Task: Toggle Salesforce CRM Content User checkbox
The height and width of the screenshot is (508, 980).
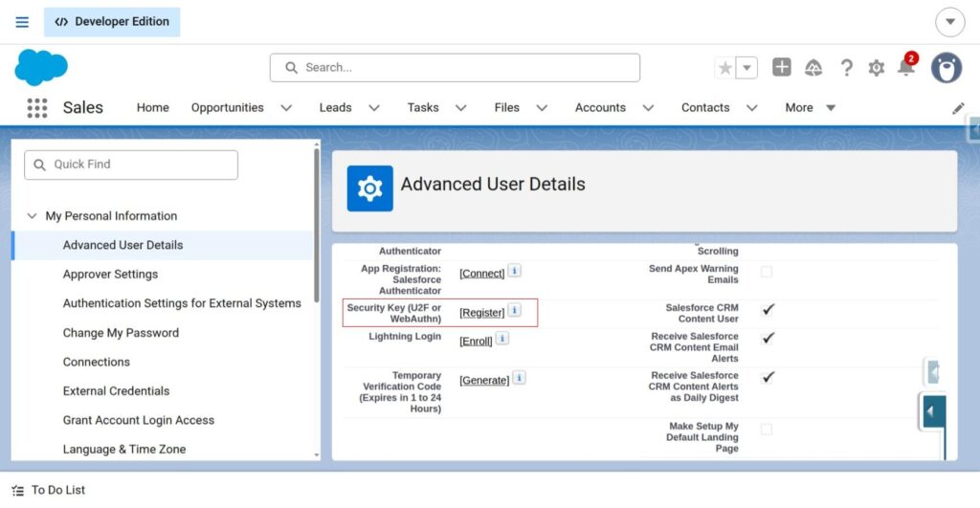Action: (768, 309)
